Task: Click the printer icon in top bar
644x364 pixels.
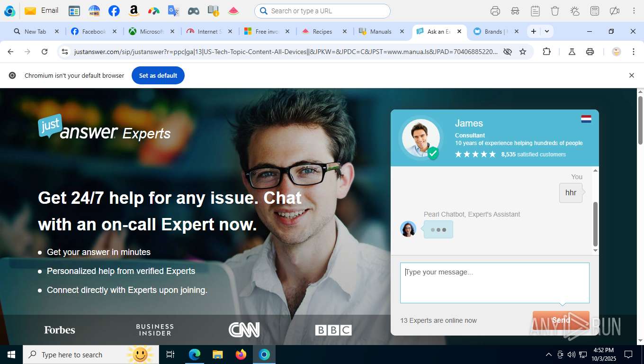Action: (495, 11)
